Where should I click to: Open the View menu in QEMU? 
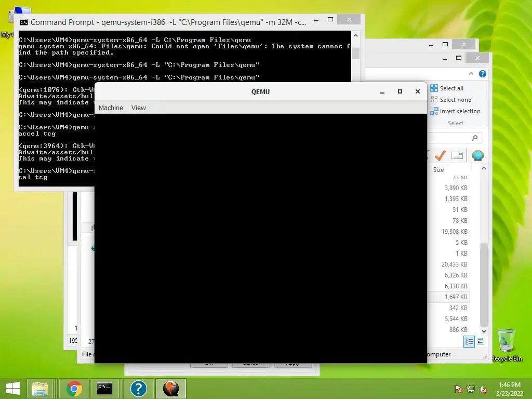click(x=138, y=108)
